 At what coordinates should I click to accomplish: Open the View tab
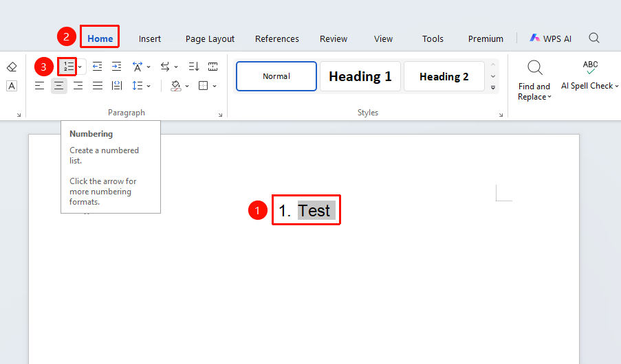pyautogui.click(x=383, y=38)
